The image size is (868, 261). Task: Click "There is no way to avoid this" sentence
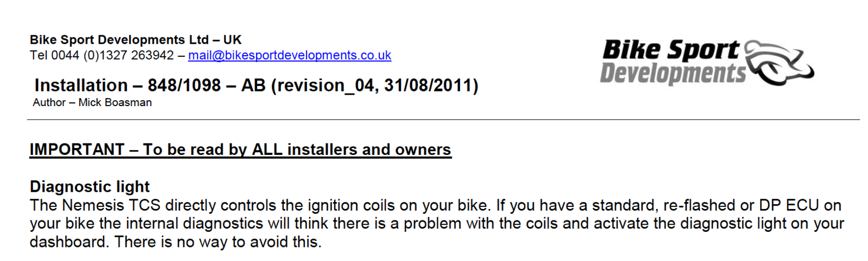click(218, 242)
